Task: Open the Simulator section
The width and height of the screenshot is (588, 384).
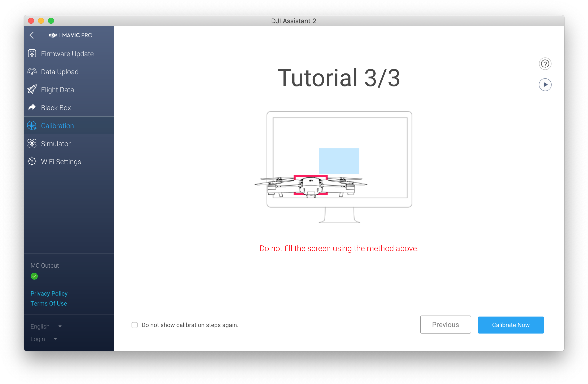Action: click(x=69, y=144)
